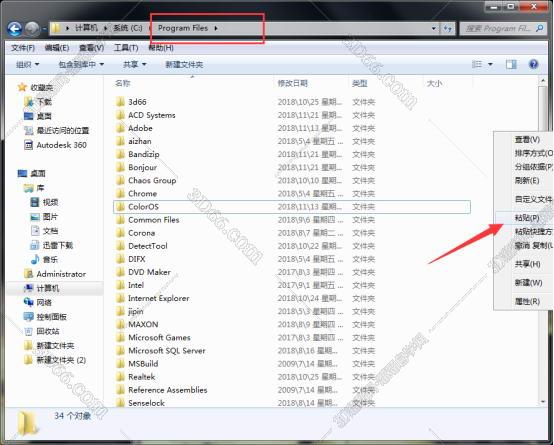Click the 控制面板 control panel icon

click(29, 317)
